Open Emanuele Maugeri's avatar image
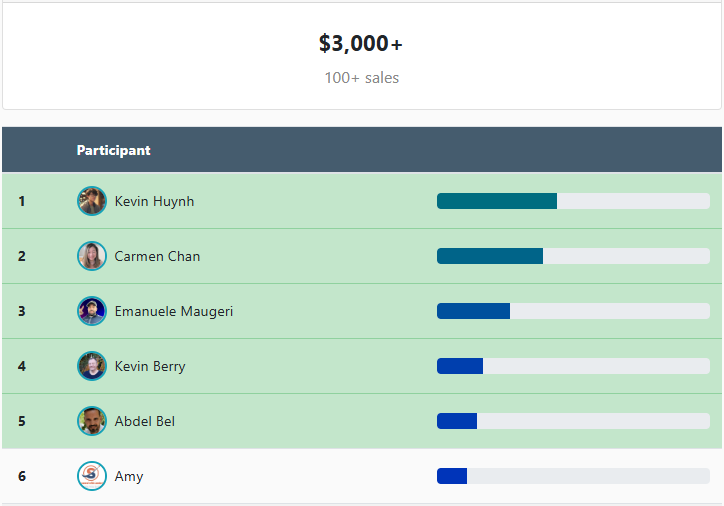724x506 pixels. click(x=92, y=311)
